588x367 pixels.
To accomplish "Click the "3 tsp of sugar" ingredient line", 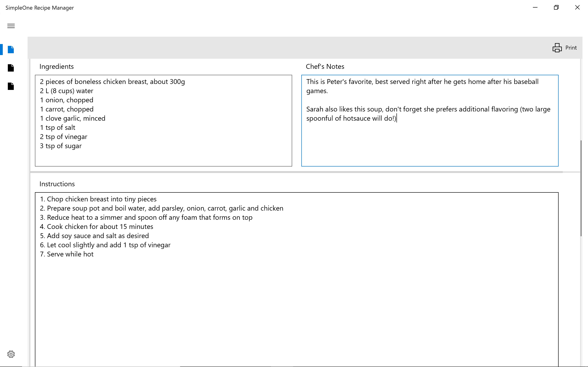I will [61, 146].
